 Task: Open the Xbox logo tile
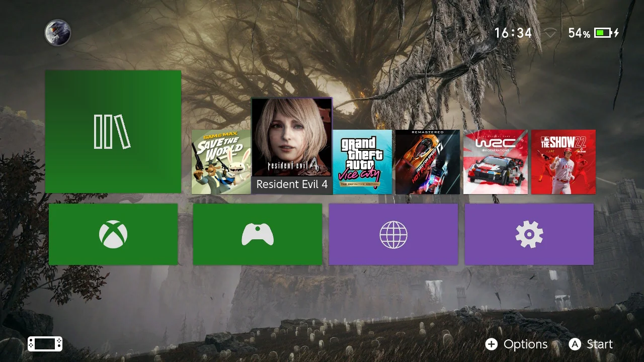[x=113, y=234]
